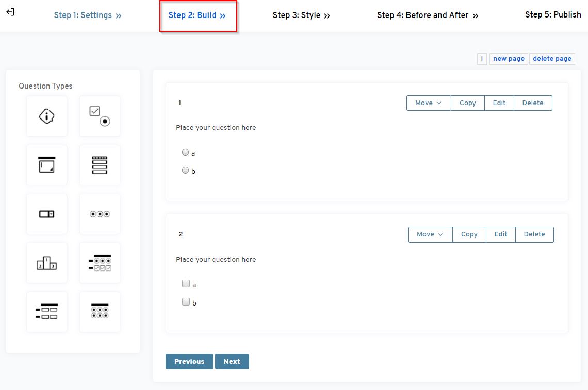
Task: Select the three-radio rating scale question type
Action: [100, 214]
